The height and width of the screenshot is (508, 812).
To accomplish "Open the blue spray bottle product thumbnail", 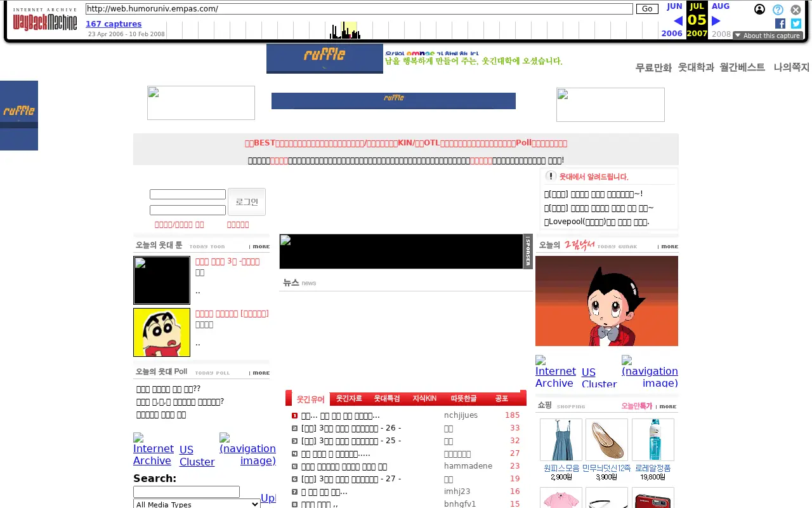I will tap(653, 439).
